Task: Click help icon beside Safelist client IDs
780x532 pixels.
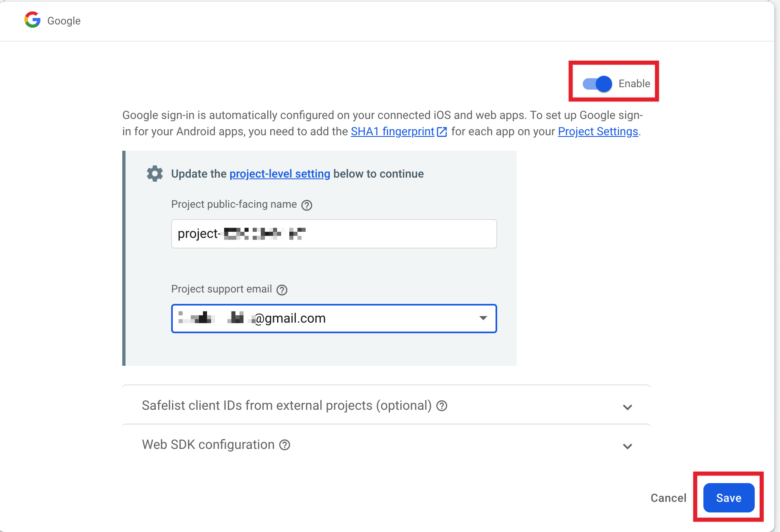Action: (x=442, y=406)
